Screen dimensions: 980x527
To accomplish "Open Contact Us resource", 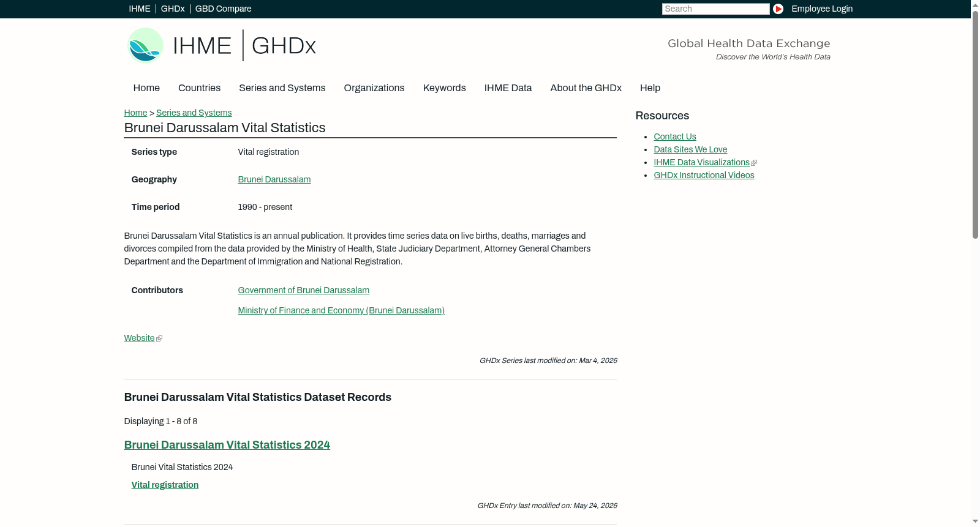I will tap(674, 136).
